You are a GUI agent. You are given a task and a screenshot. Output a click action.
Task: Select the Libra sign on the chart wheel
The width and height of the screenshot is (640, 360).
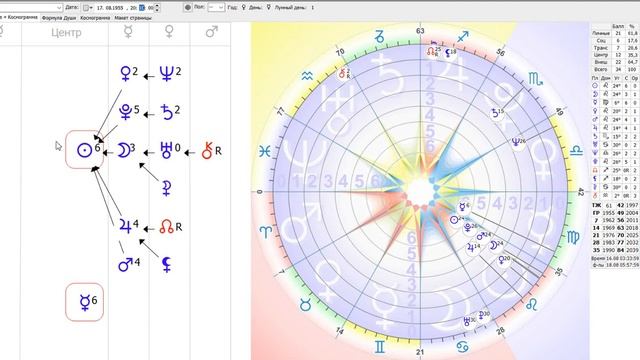tap(576, 151)
